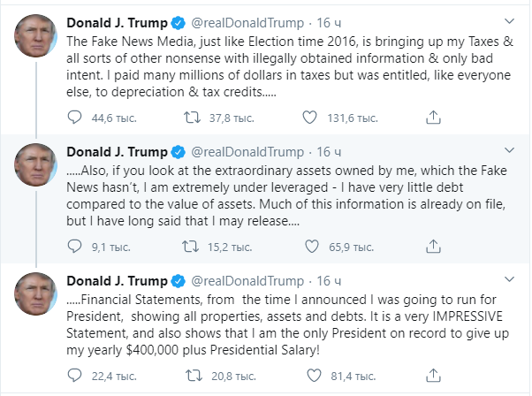Like the tweet with 131,6 тыс. likes
Viewport: 532px width, 396px height.
[310, 116]
